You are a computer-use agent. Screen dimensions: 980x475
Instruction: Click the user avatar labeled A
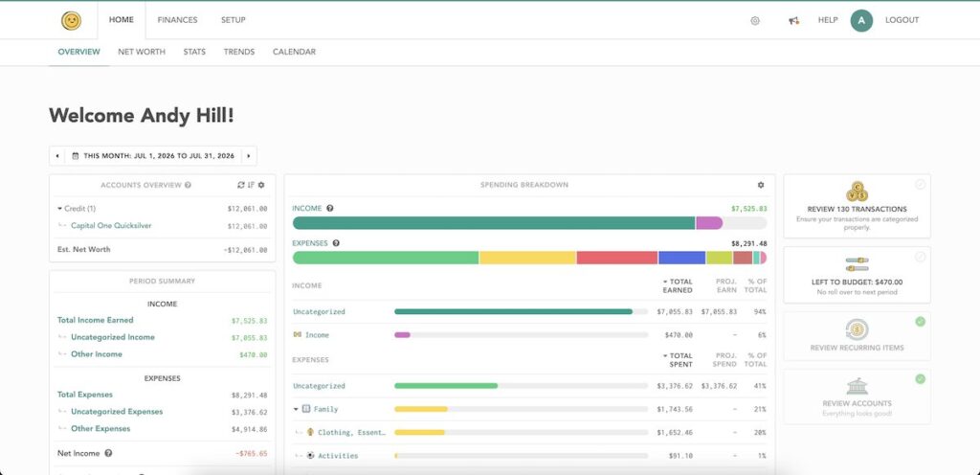tap(861, 21)
